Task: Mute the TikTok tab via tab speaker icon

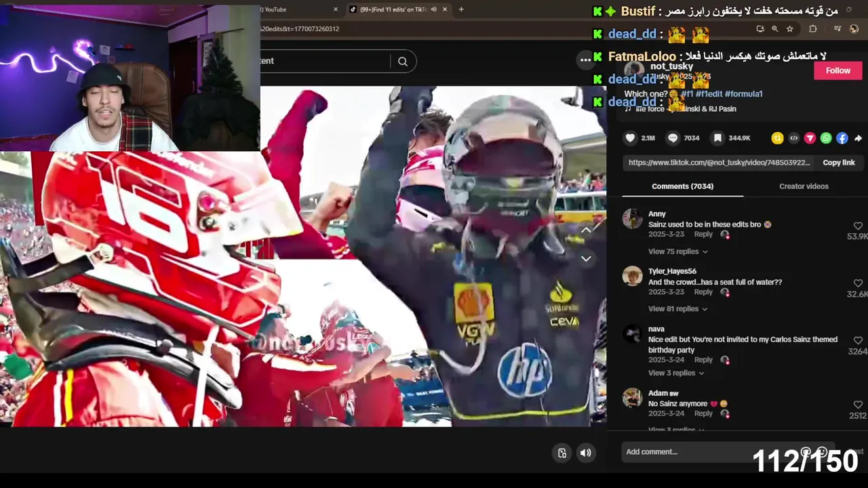Action: 433,9
